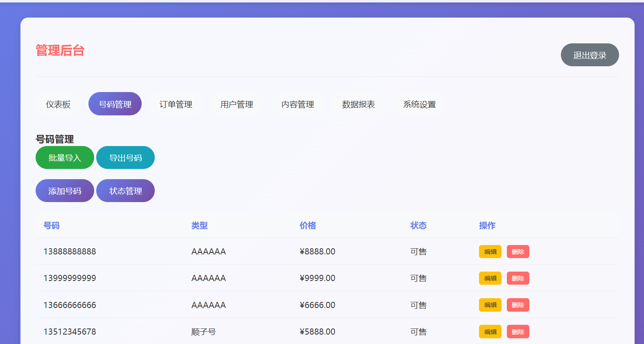View the 数据报表 tab
The width and height of the screenshot is (644, 344).
359,104
